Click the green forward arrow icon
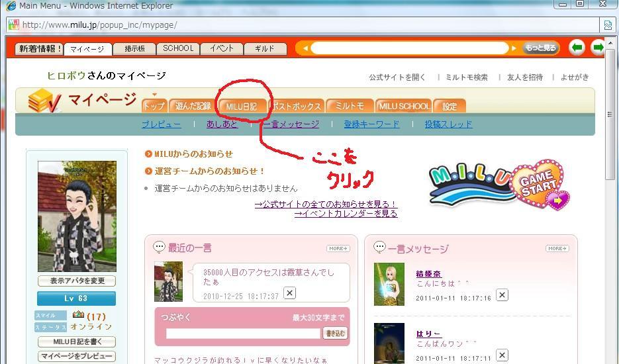The height and width of the screenshot is (364, 619). point(597,48)
